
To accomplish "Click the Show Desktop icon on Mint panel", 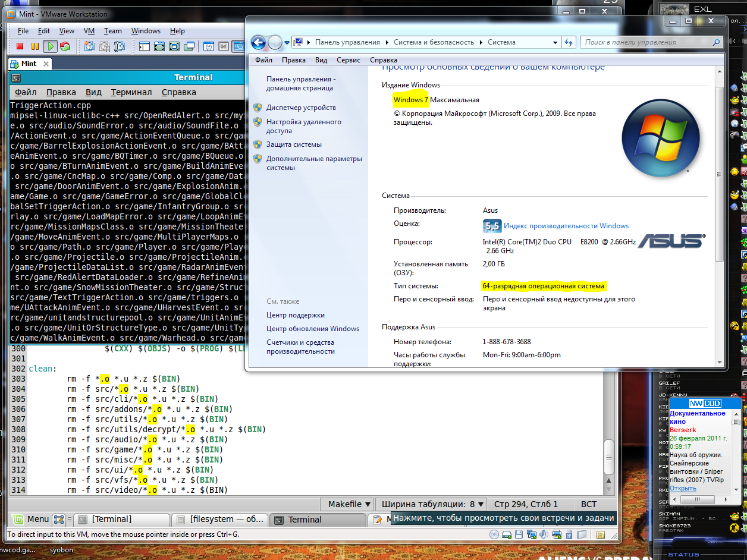I will tap(59, 519).
